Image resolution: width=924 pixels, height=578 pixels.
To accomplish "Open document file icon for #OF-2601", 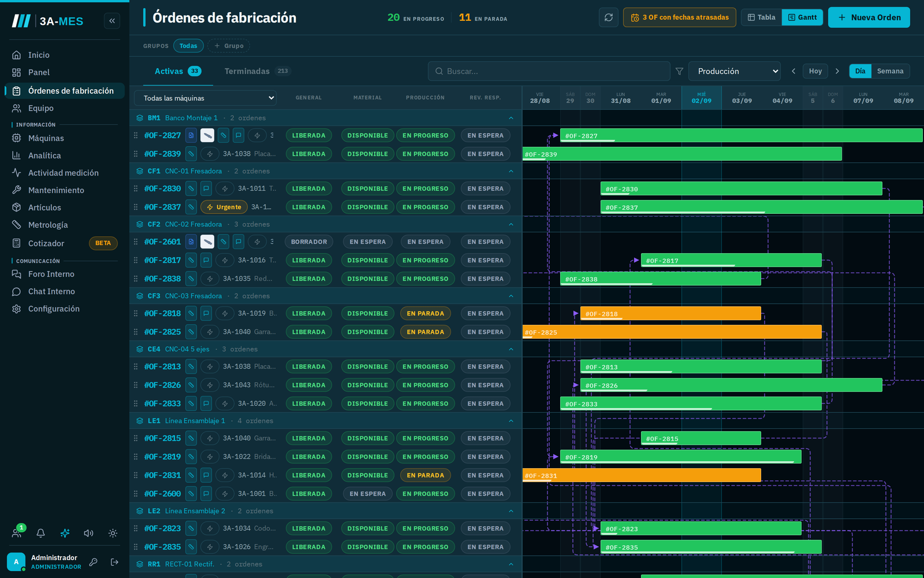I will 191,242.
